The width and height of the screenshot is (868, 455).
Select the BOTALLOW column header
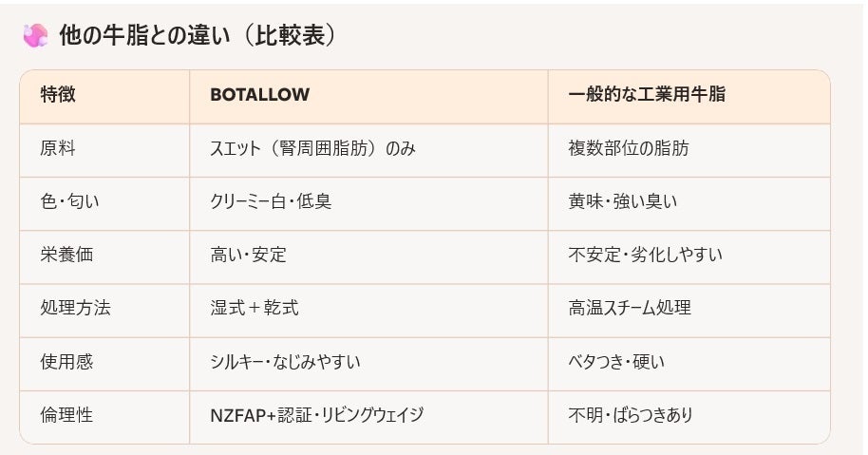(259, 95)
